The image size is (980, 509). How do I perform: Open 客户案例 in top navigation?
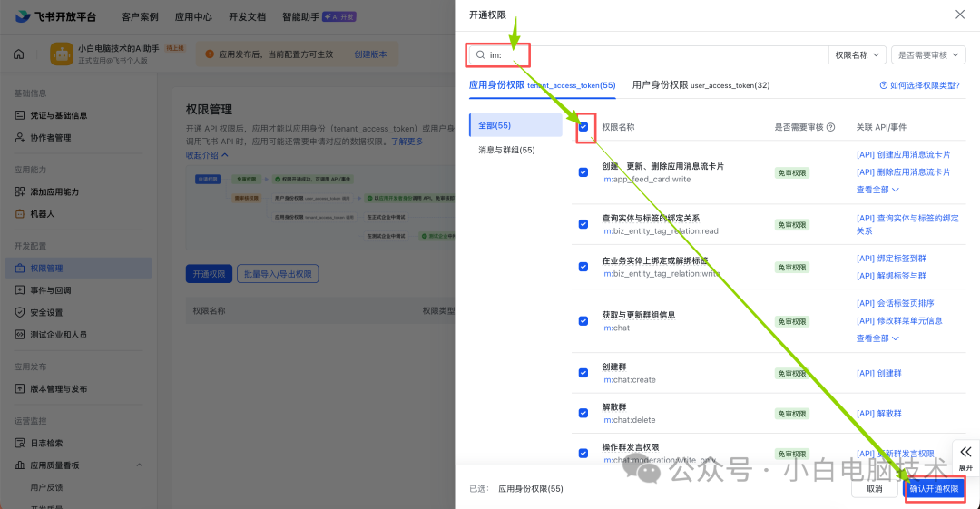pyautogui.click(x=140, y=17)
